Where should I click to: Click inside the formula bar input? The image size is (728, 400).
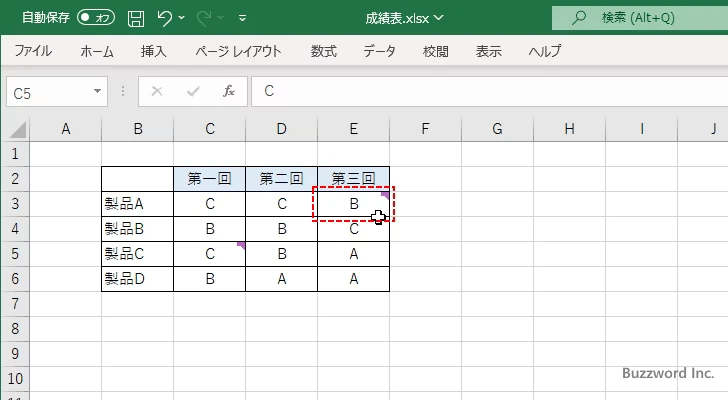pos(480,91)
